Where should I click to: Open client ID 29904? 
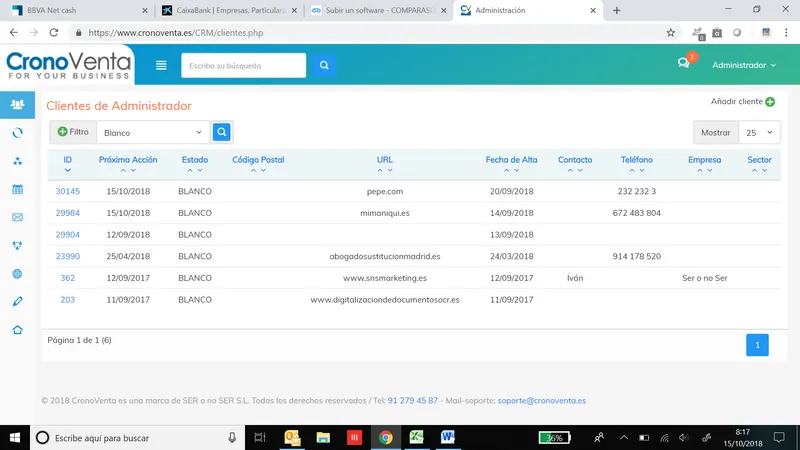68,235
